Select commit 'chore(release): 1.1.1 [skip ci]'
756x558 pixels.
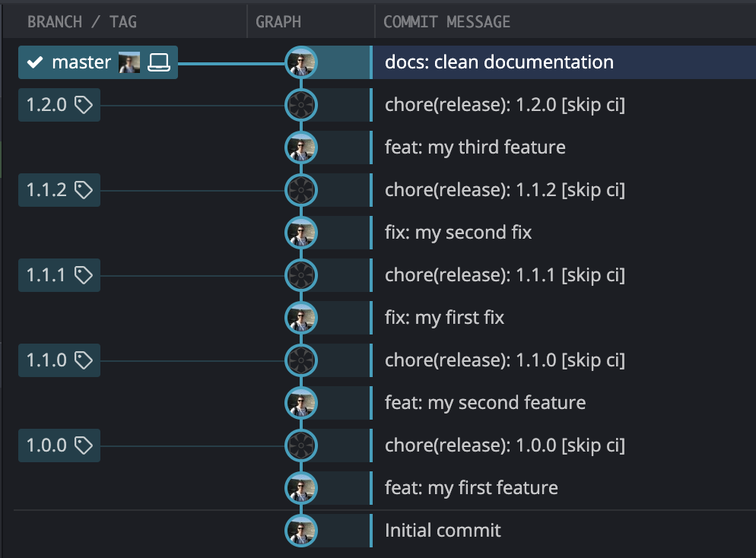point(505,275)
